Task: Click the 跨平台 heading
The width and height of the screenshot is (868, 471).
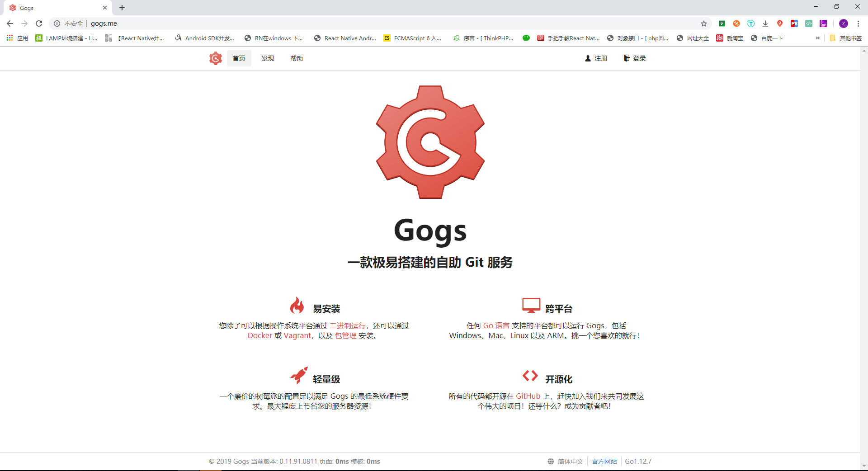Action: tap(559, 309)
